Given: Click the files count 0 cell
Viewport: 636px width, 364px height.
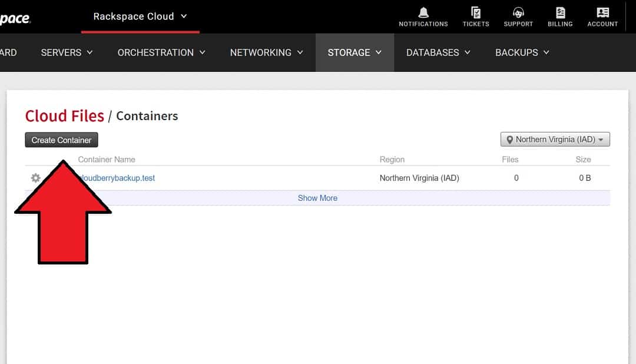Looking at the screenshot, I should [516, 178].
